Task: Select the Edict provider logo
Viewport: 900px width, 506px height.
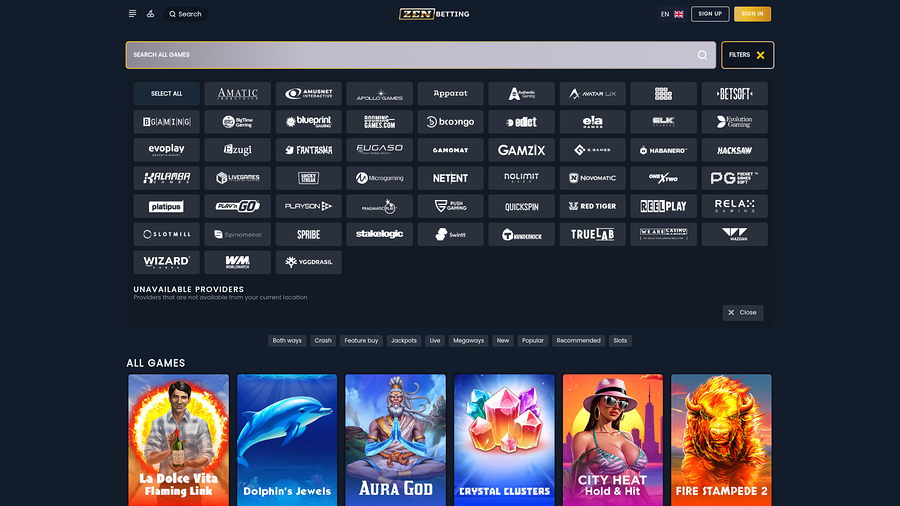Action: (521, 122)
